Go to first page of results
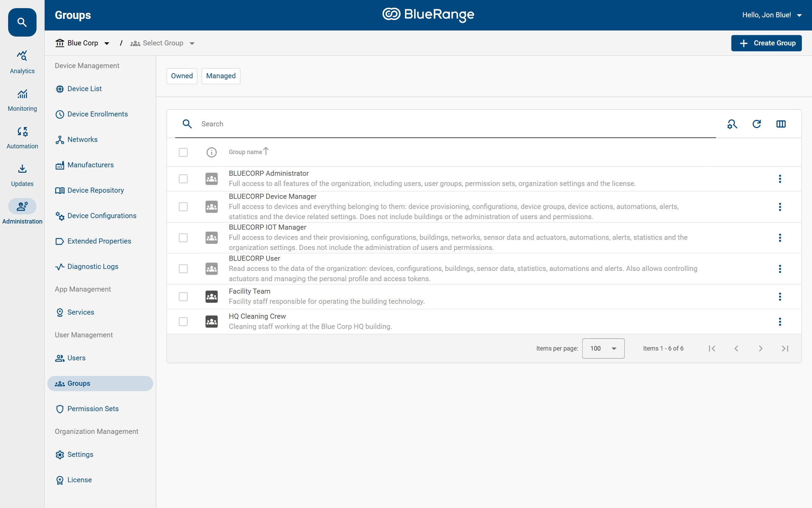This screenshot has width=812, height=508. tap(712, 348)
